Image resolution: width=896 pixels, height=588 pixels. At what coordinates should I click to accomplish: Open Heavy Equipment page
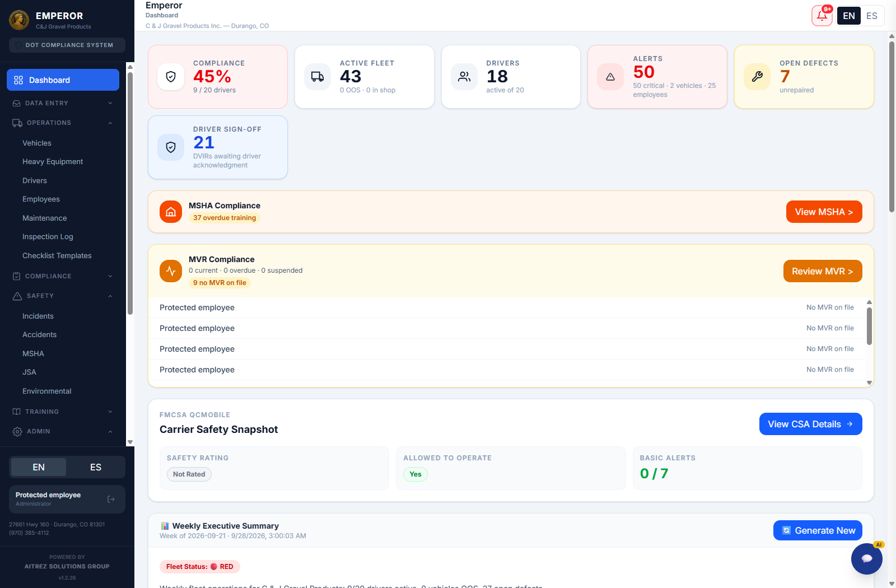(x=53, y=162)
